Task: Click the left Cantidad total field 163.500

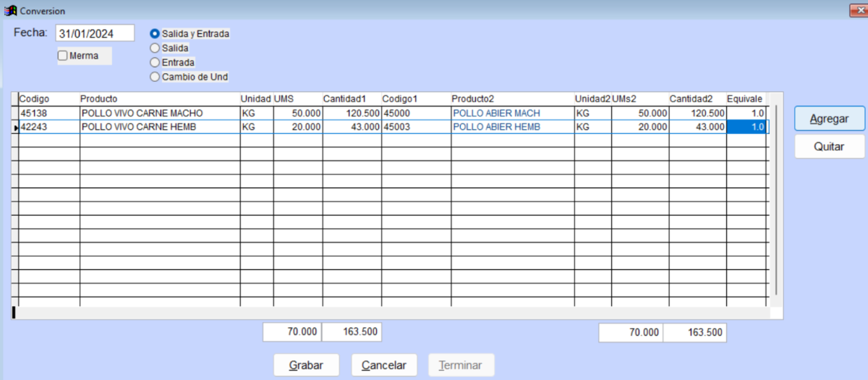Action: pyautogui.click(x=351, y=332)
